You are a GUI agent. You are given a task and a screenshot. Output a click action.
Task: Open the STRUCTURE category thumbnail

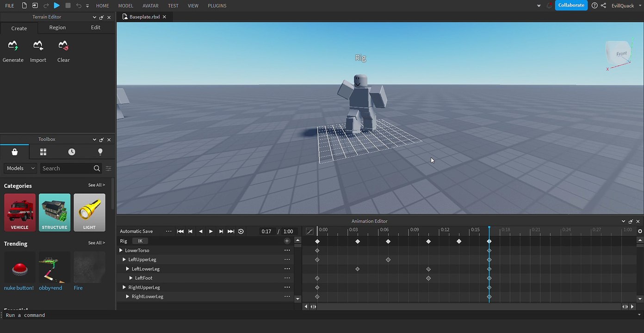(x=55, y=212)
